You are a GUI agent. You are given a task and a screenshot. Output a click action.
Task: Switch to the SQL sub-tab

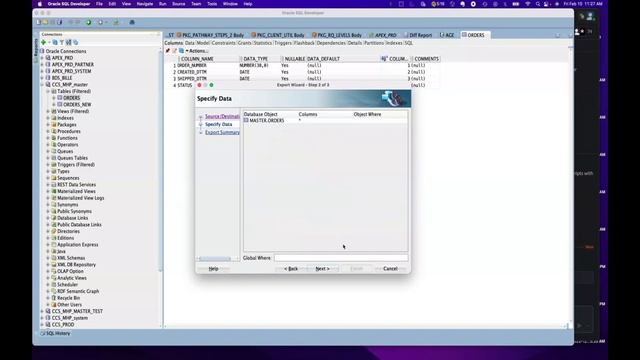click(x=408, y=43)
